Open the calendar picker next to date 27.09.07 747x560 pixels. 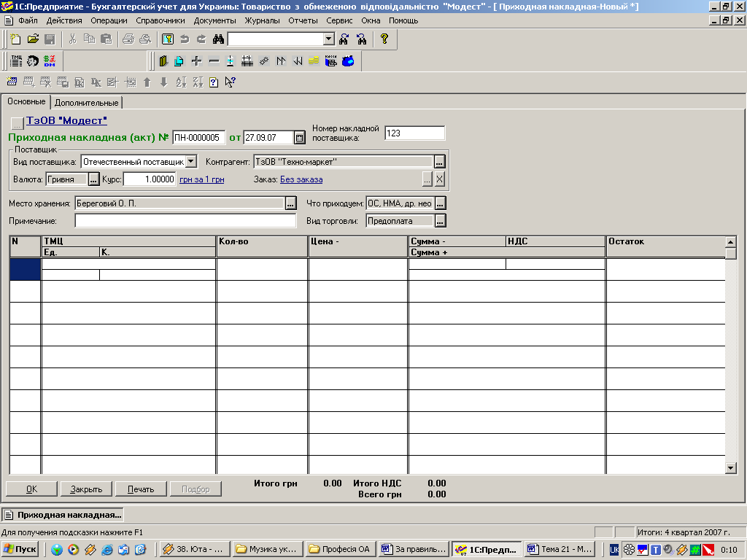pos(299,138)
